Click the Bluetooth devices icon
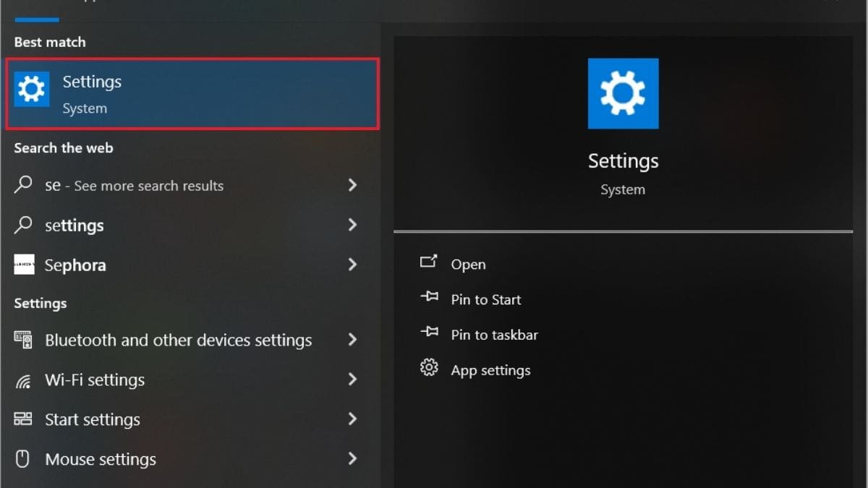The width and height of the screenshot is (868, 488). tap(23, 340)
